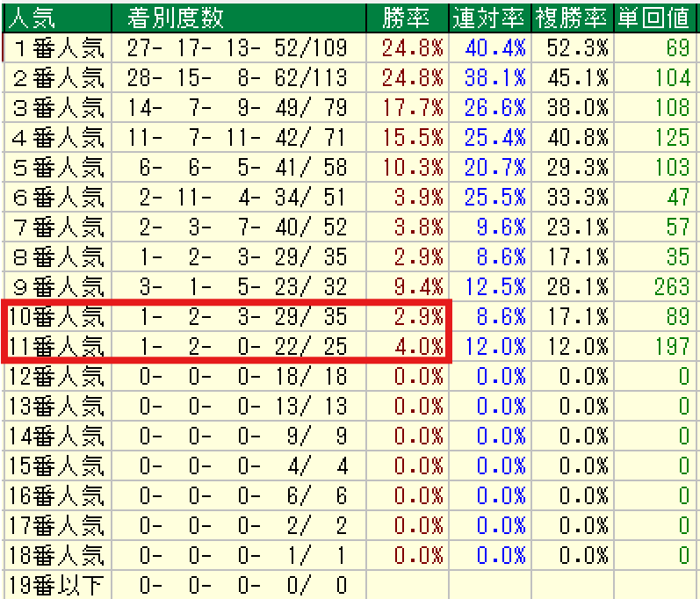Click the 57 return value cell

(x=655, y=227)
